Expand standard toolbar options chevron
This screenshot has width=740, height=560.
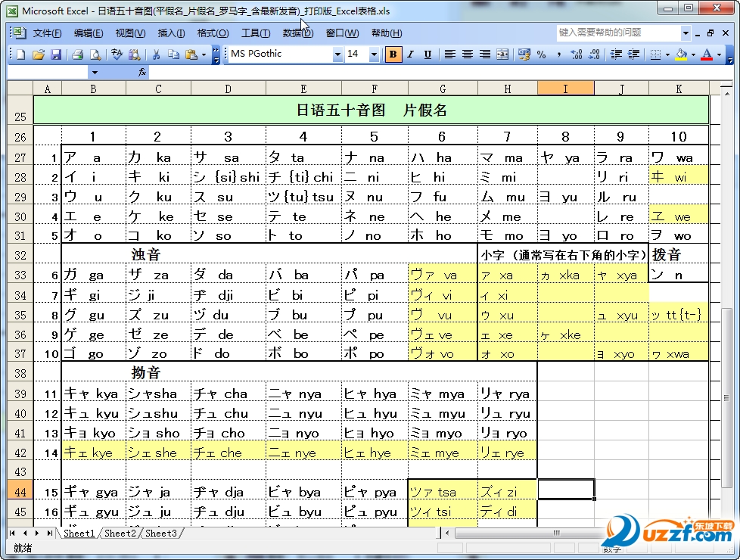216,54
